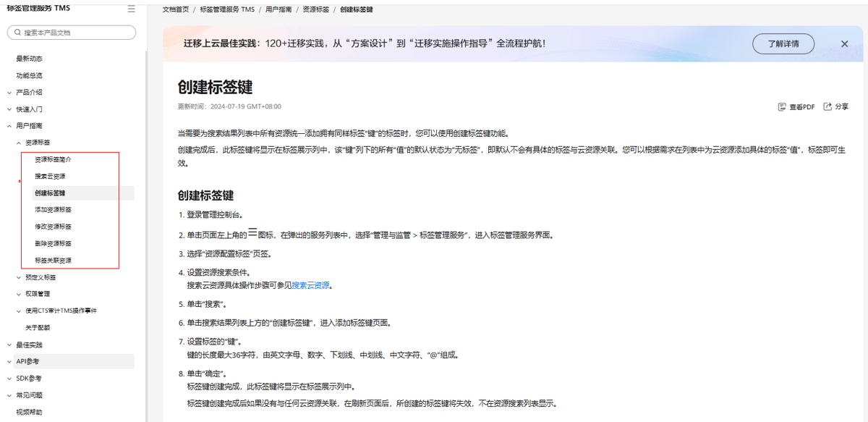Screen dimensions: 868x422
Task: Open the 视频帮助 sidebar entry
Action: pos(30,412)
